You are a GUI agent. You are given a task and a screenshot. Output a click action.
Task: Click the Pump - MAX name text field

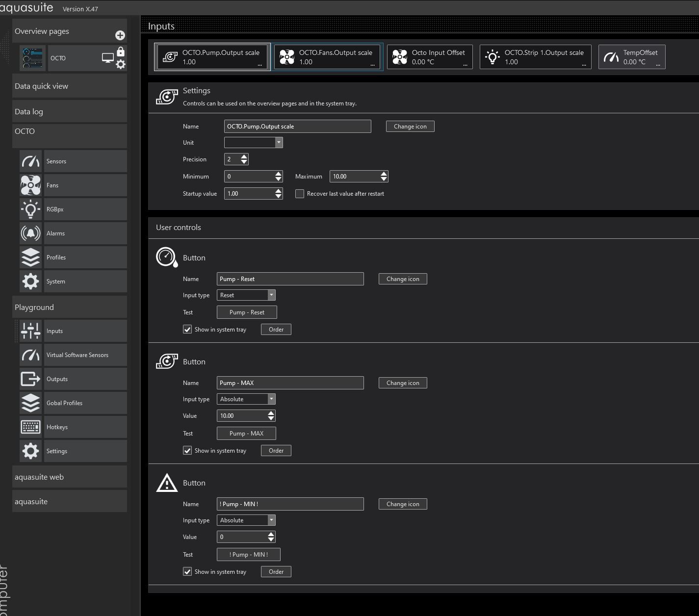pos(290,383)
